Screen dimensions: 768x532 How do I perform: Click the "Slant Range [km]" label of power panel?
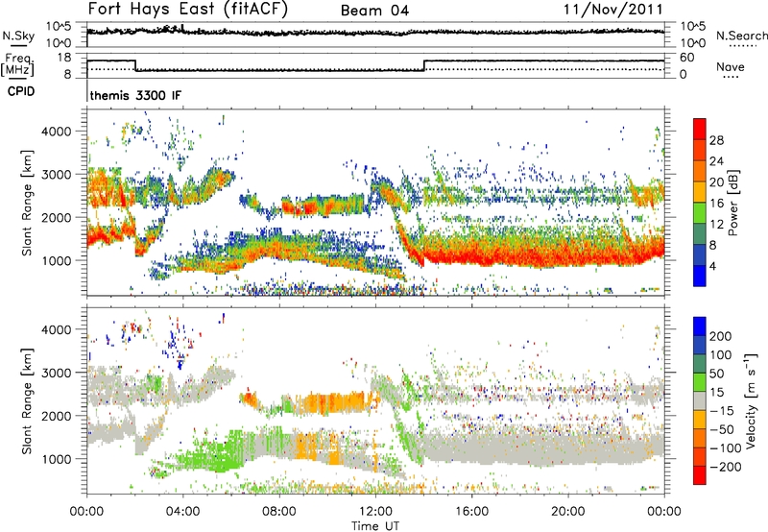27,203
